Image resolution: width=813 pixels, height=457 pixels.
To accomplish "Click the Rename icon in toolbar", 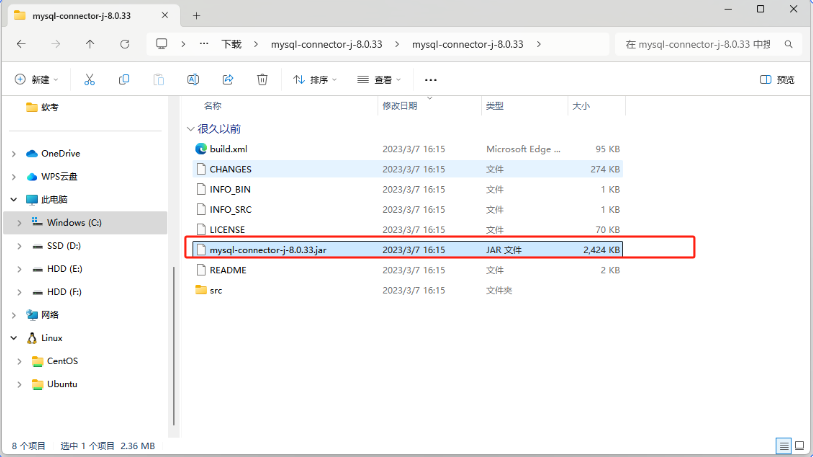I will (193, 79).
